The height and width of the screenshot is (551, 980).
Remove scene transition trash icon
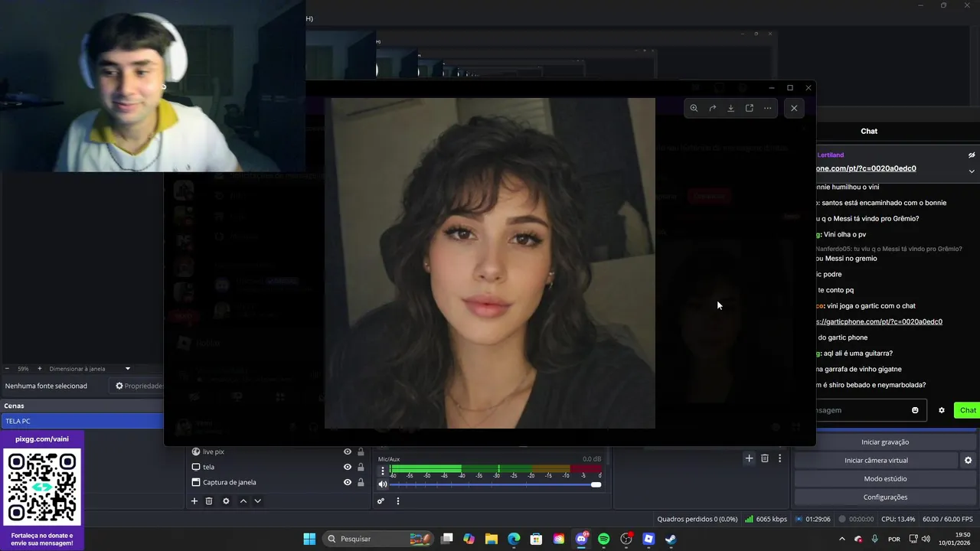(765, 458)
